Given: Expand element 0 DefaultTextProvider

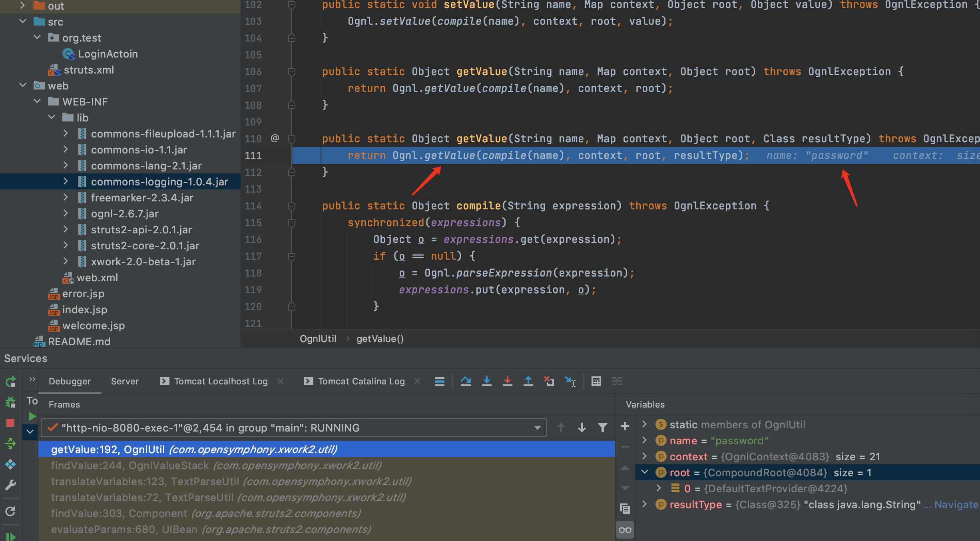Looking at the screenshot, I should point(659,488).
